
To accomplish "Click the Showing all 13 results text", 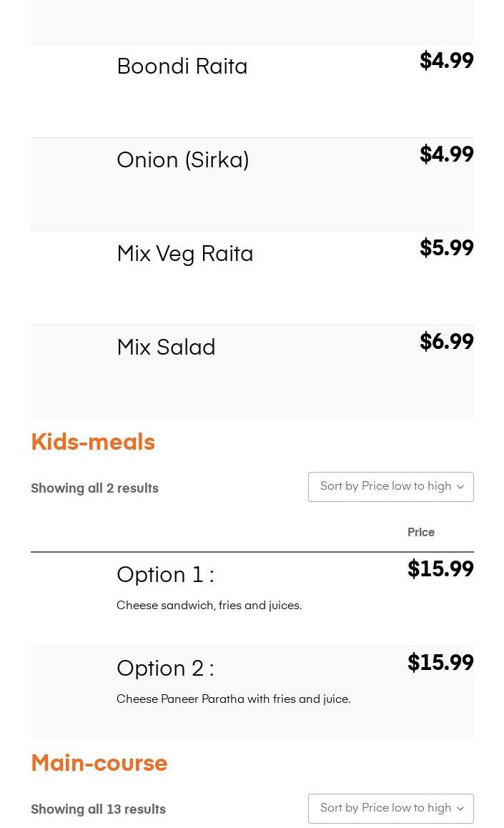I will (98, 809).
